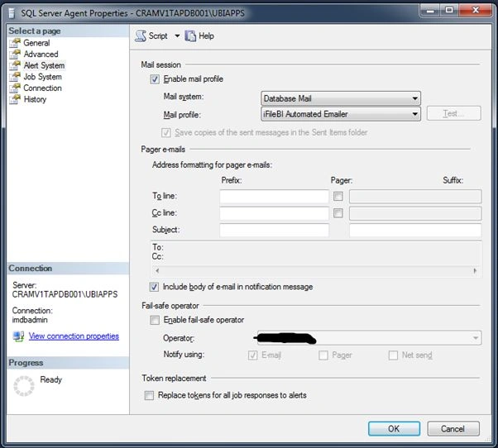Open the Job System page icon
The height and width of the screenshot is (448, 498).
15,77
